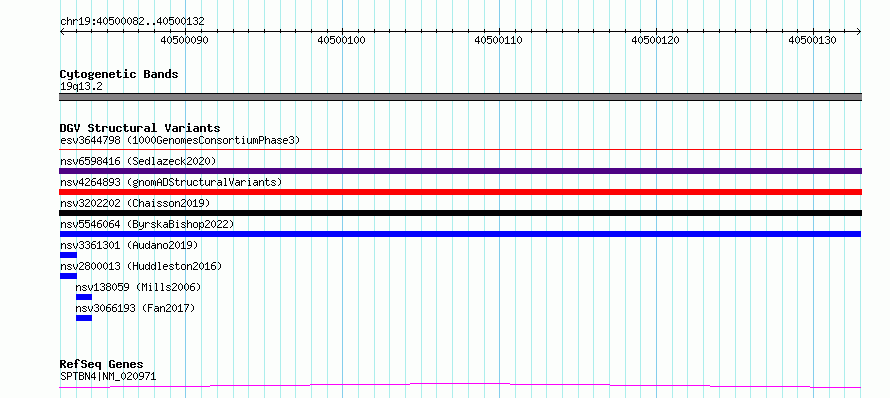This screenshot has height=398, width=890.
Task: Click the 19q13.2 band label
Action: click(x=81, y=87)
